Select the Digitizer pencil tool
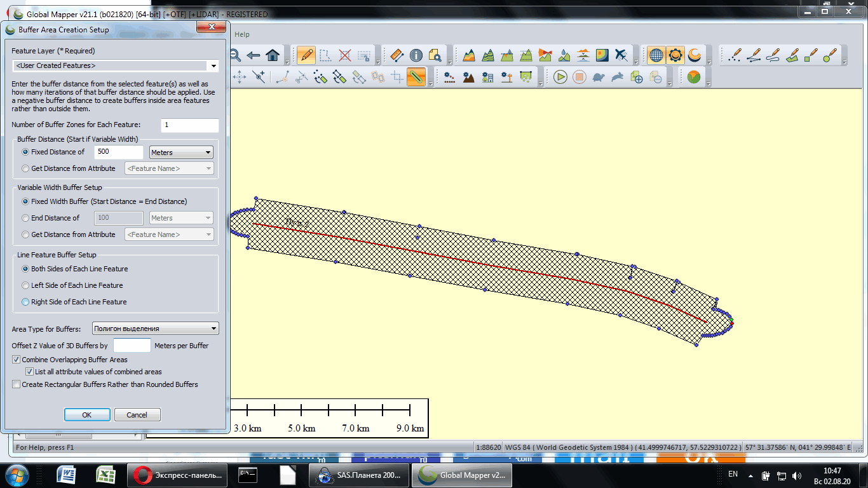The height and width of the screenshot is (488, 868). tap(306, 55)
